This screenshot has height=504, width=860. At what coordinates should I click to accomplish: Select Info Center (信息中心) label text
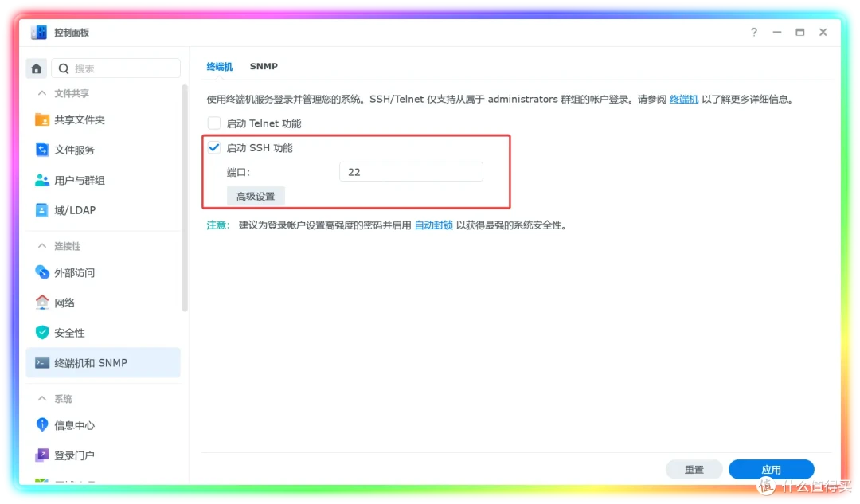pos(75,426)
